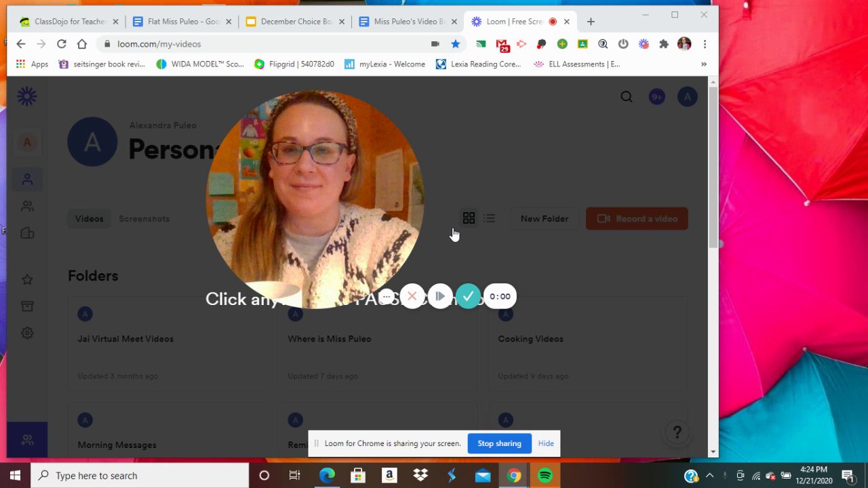868x488 pixels.
Task: Open the Flipgrid 540782d0 bookmark
Action: pyautogui.click(x=294, y=64)
